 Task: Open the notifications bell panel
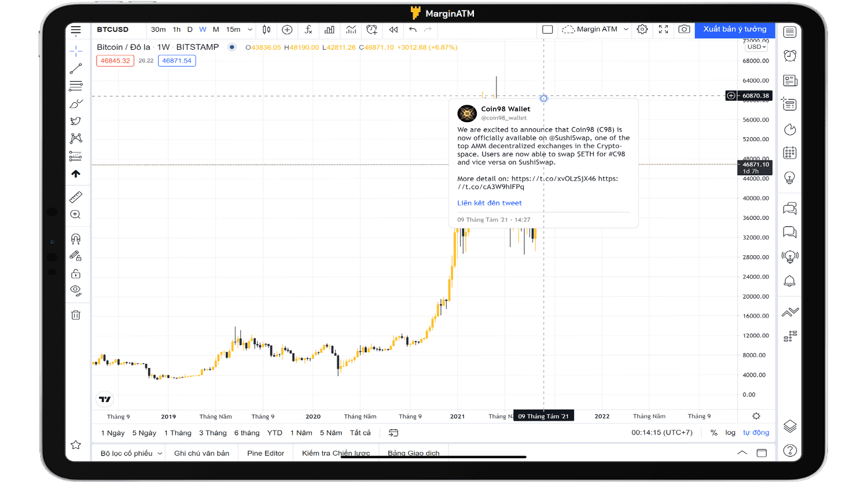pos(790,281)
